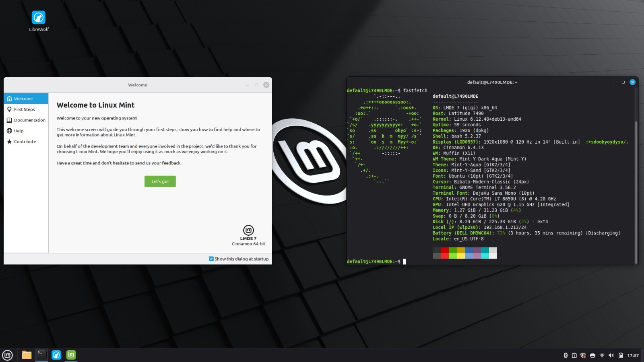
Task: Click the LMDE 7 logo in Welcome window
Action: pyautogui.click(x=248, y=230)
